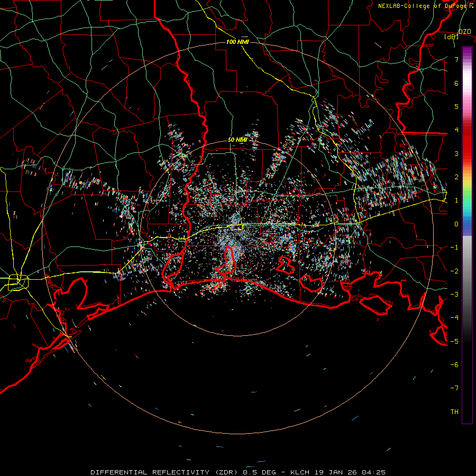Click the TH threshold label on scale

[x=454, y=412]
